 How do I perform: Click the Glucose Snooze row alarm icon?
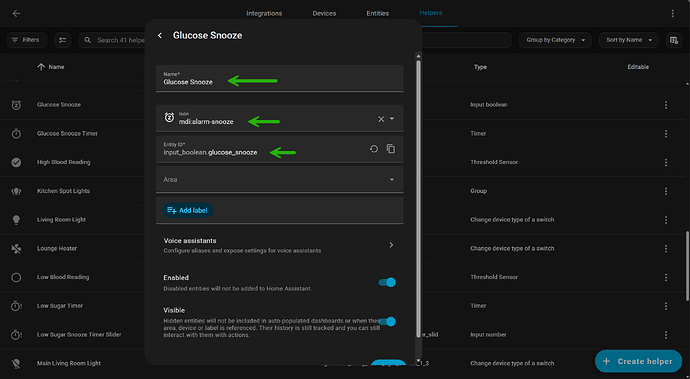(16, 105)
